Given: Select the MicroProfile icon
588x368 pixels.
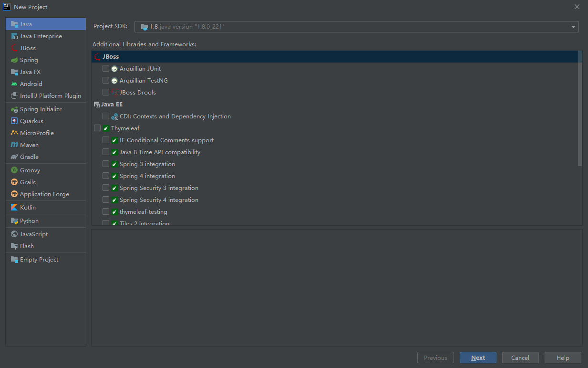Looking at the screenshot, I should (x=14, y=133).
